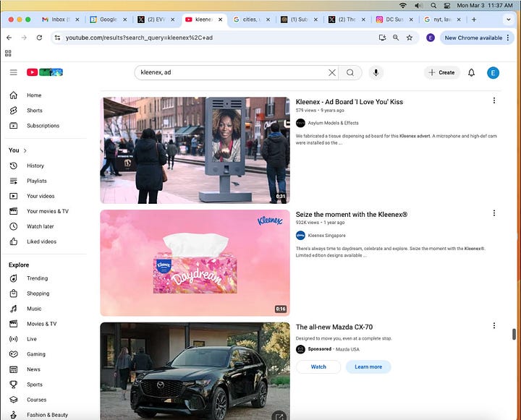This screenshot has height=420, width=521.
Task: Bookmark this page with the star
Action: coord(410,38)
